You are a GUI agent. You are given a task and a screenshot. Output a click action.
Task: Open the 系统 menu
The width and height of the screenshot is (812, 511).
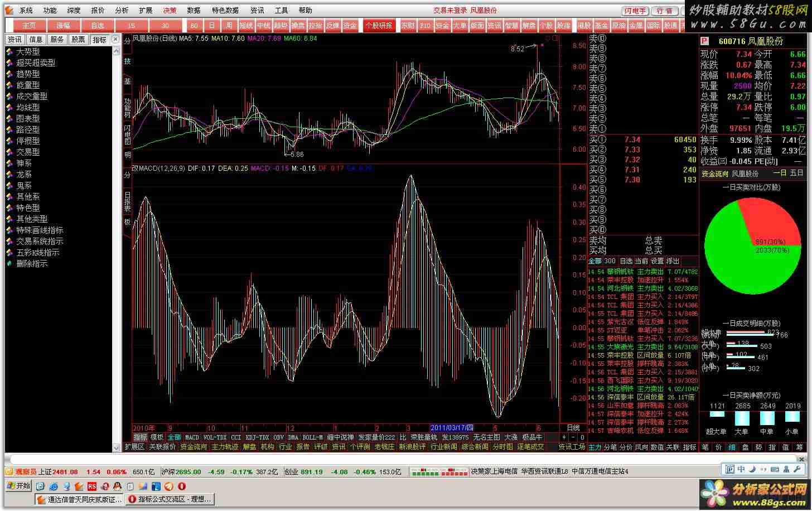point(26,10)
